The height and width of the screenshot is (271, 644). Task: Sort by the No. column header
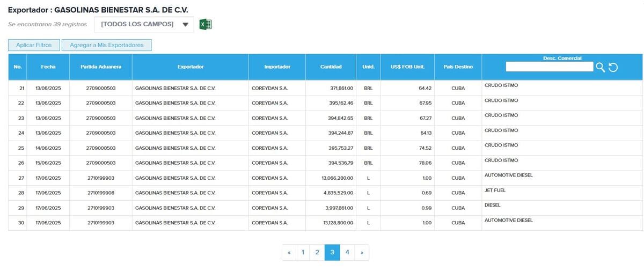[x=18, y=67]
